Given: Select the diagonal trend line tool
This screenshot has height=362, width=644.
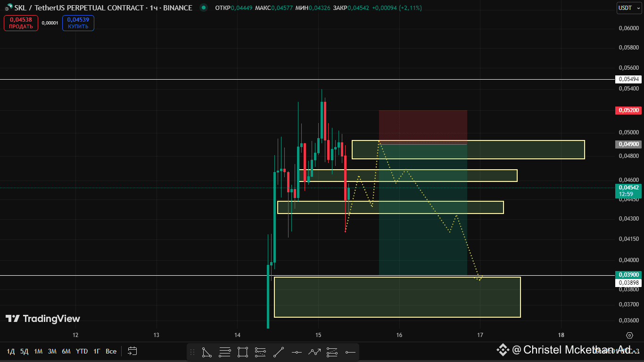Looking at the screenshot, I should [x=279, y=352].
